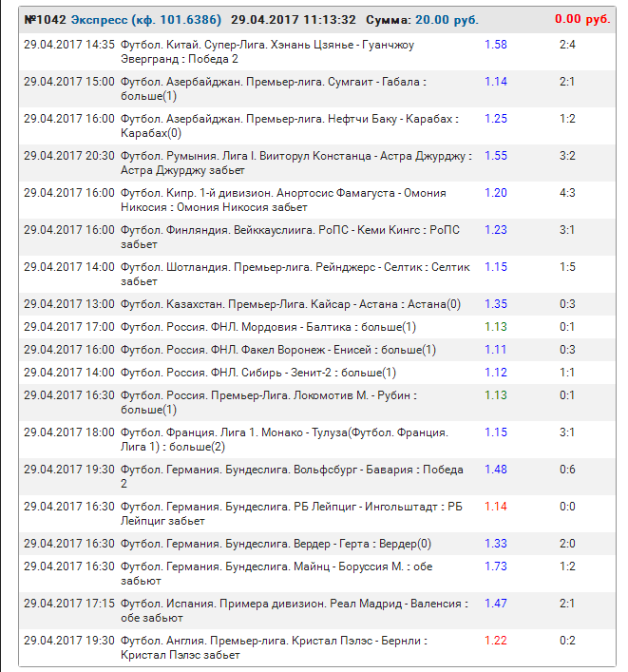Click the Кайсар - Астана event row
Image resolution: width=628 pixels, height=672 pixels.
317,304
